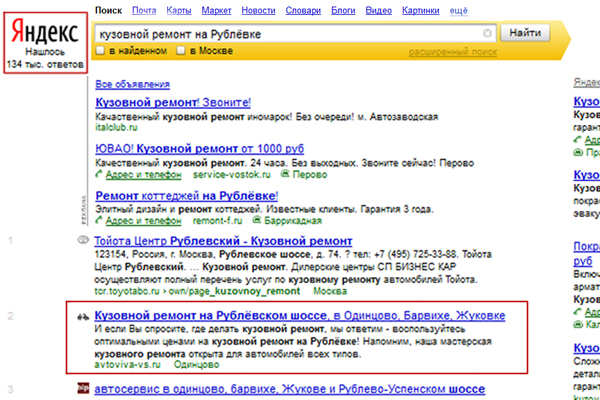Switch to the Карты tab
600x400 pixels.
coord(180,9)
